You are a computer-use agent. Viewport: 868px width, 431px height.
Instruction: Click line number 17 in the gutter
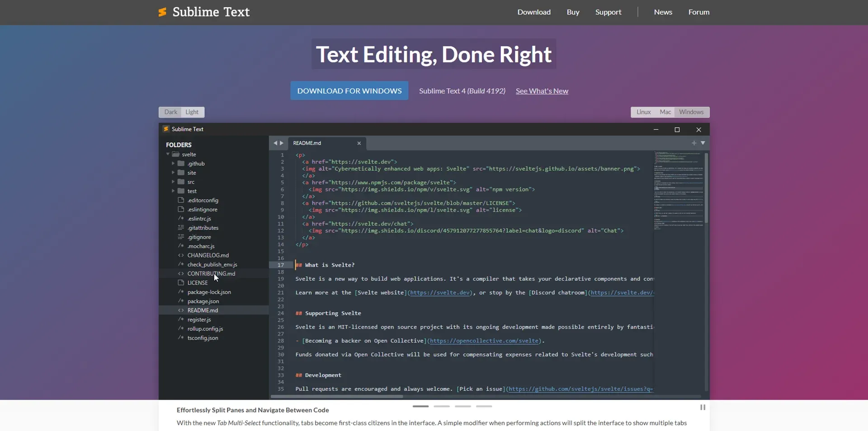281,265
